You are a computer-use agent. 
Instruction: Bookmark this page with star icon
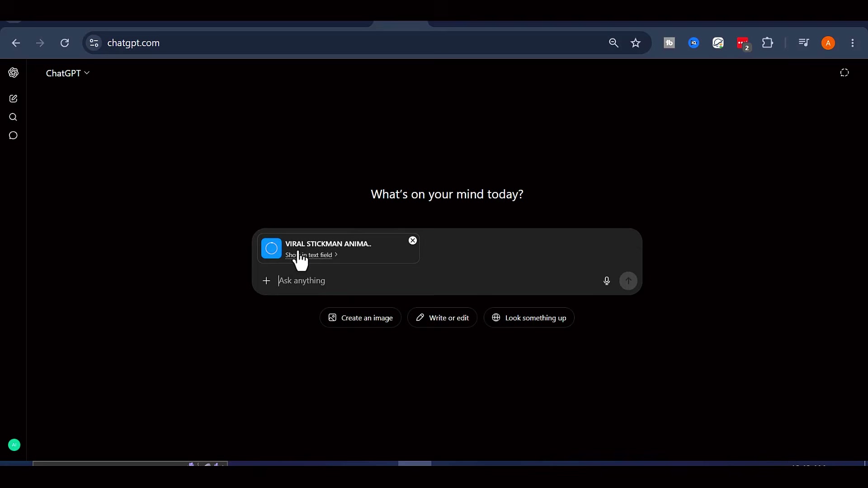coord(636,43)
